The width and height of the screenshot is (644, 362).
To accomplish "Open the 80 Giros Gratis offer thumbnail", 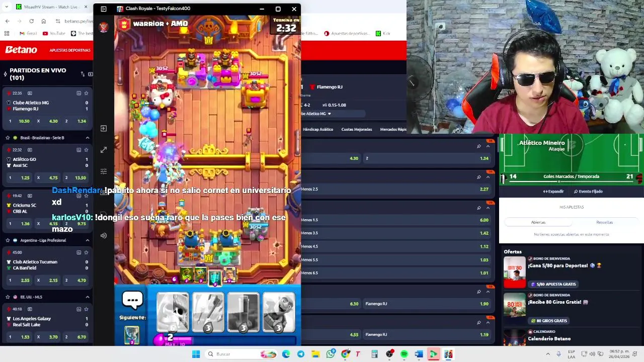I will (515, 309).
